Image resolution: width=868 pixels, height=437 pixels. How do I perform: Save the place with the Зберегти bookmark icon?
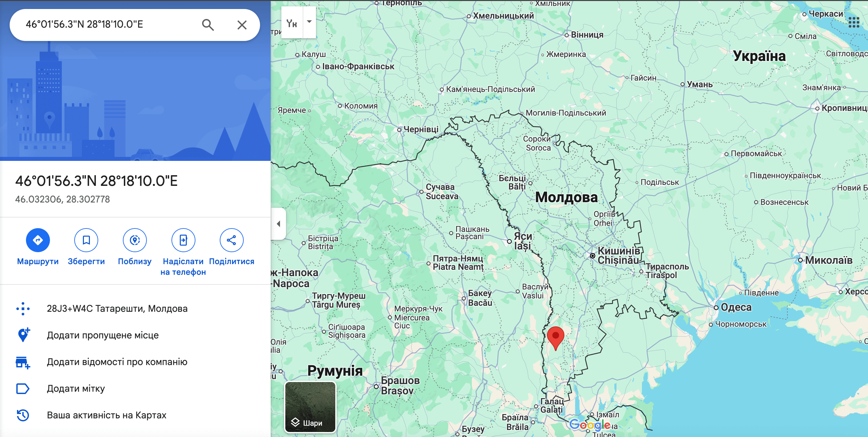pos(86,240)
